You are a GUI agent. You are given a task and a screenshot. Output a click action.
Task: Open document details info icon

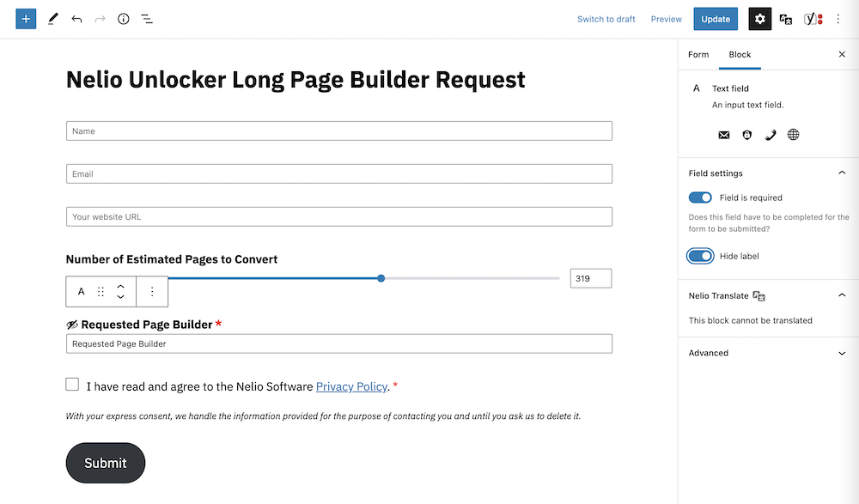pyautogui.click(x=123, y=19)
